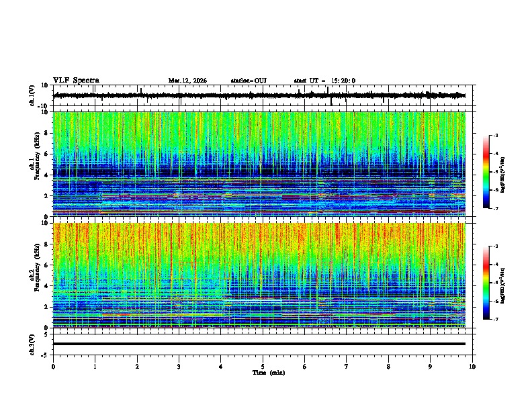Click the time axis tick label '9'
Image resolution: width=532 pixels, height=411 pixels.
[x=430, y=367]
